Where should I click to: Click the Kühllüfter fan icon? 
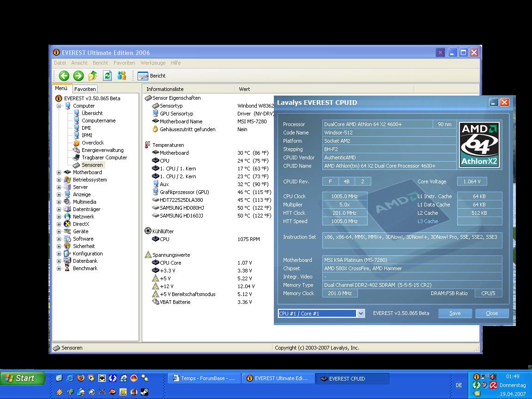pos(148,231)
